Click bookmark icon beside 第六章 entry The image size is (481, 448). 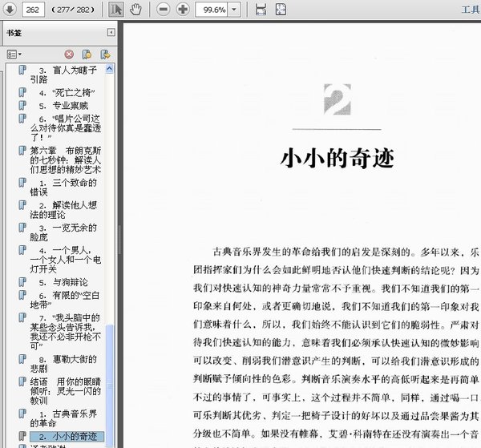[x=22, y=151]
